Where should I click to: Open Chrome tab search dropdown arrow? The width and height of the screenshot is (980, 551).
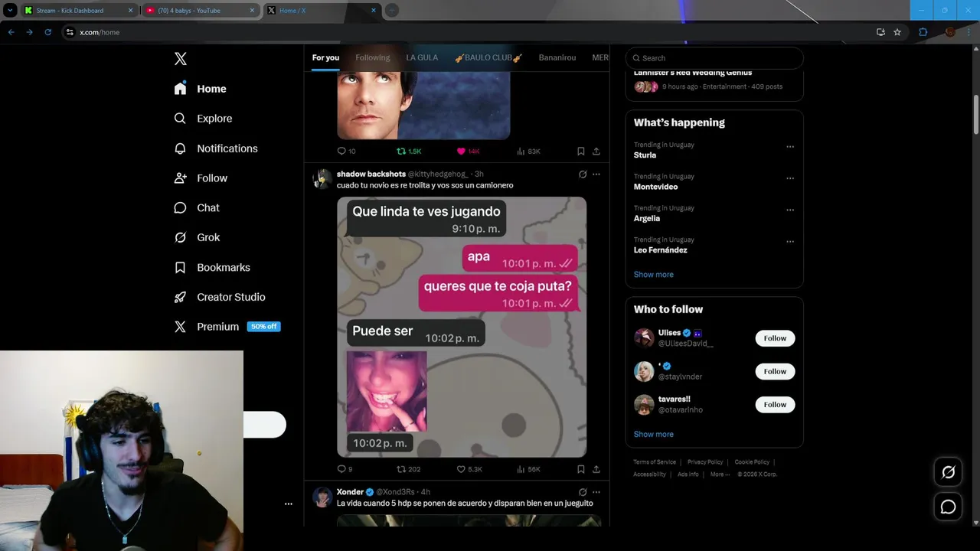(10, 11)
